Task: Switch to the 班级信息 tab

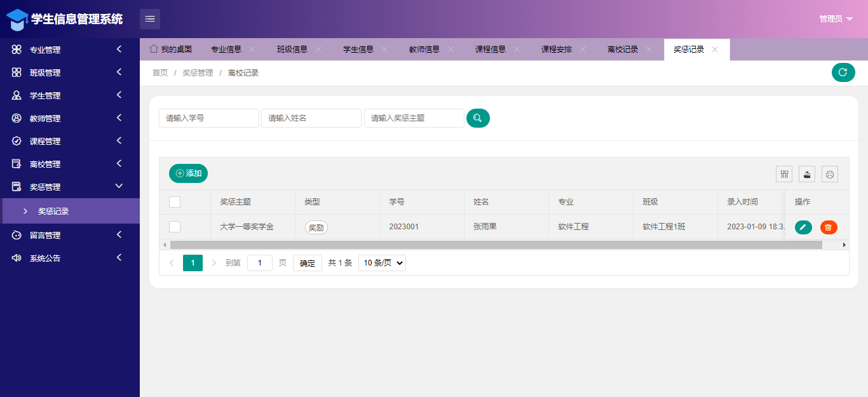Action: coord(292,50)
